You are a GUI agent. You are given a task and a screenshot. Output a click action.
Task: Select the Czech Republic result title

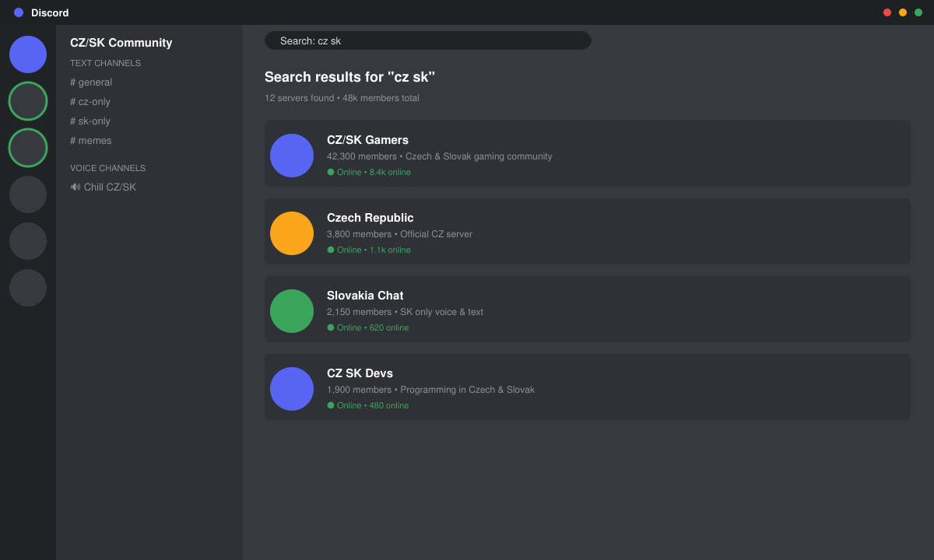370,218
